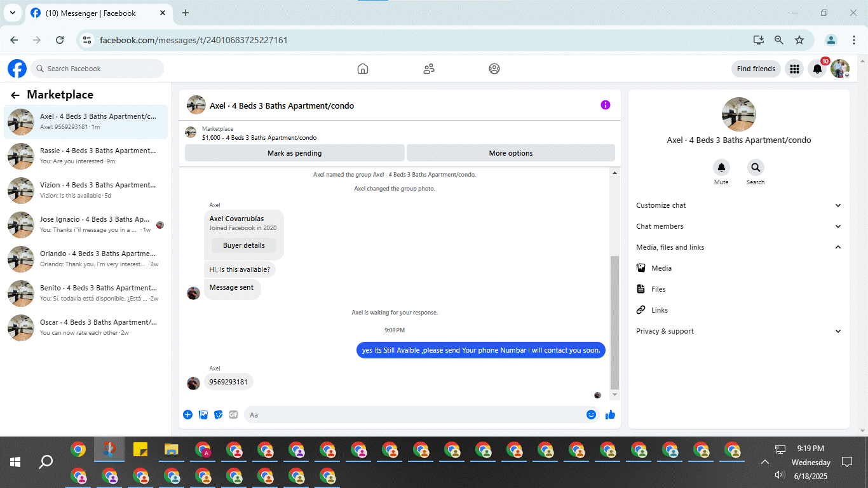868x488 pixels.
Task: Choose a GIF from the composer
Action: 233,414
